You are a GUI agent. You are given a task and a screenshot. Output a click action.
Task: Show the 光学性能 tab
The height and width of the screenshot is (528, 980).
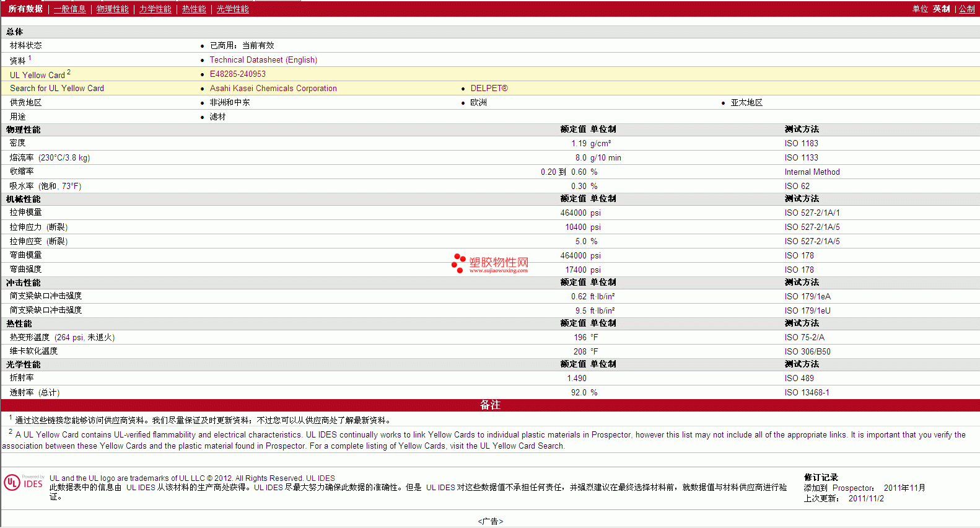233,9
